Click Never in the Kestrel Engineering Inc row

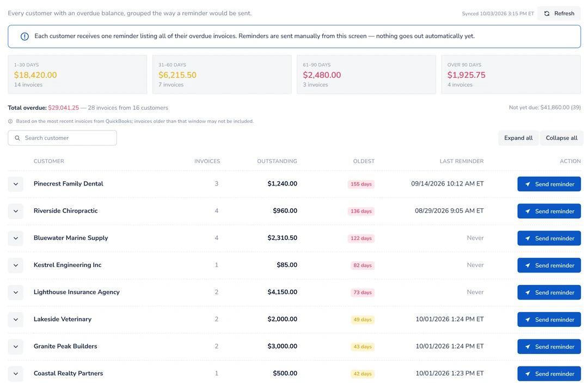[x=475, y=265]
